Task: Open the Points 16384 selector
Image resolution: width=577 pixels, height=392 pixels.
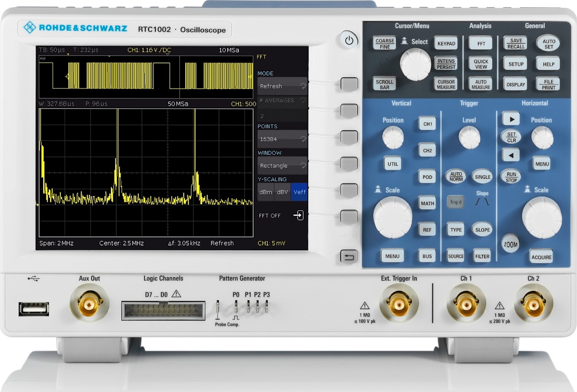Action: coord(282,139)
